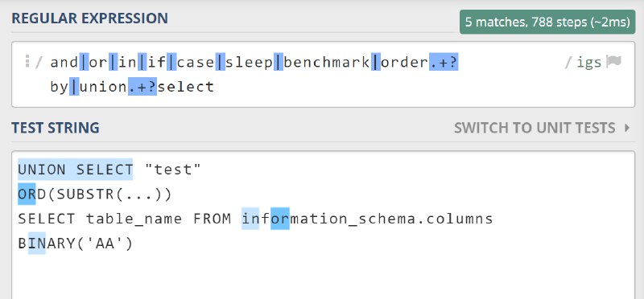The height and width of the screenshot is (299, 644).
Task: Click the highlighted "OR" match in ORD(SUBSTR
Action: pyautogui.click(x=27, y=194)
